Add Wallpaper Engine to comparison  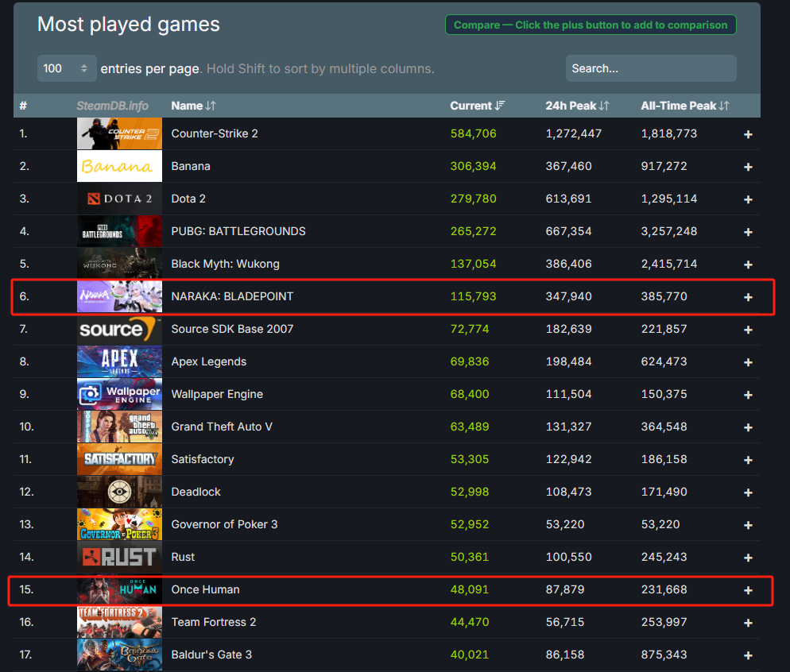(748, 395)
